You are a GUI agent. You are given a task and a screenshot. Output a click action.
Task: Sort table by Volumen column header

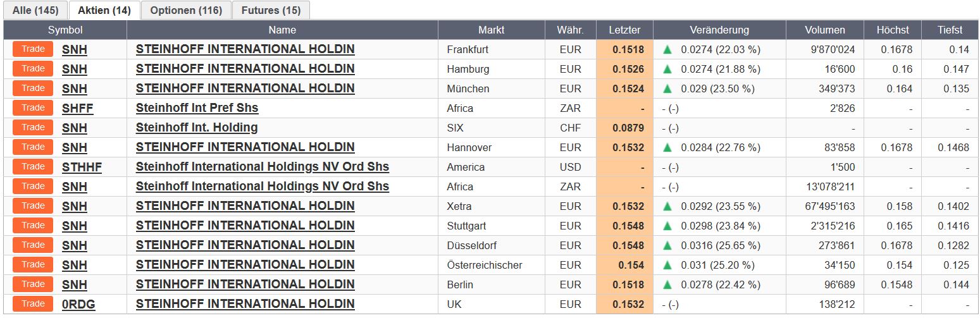(824, 30)
